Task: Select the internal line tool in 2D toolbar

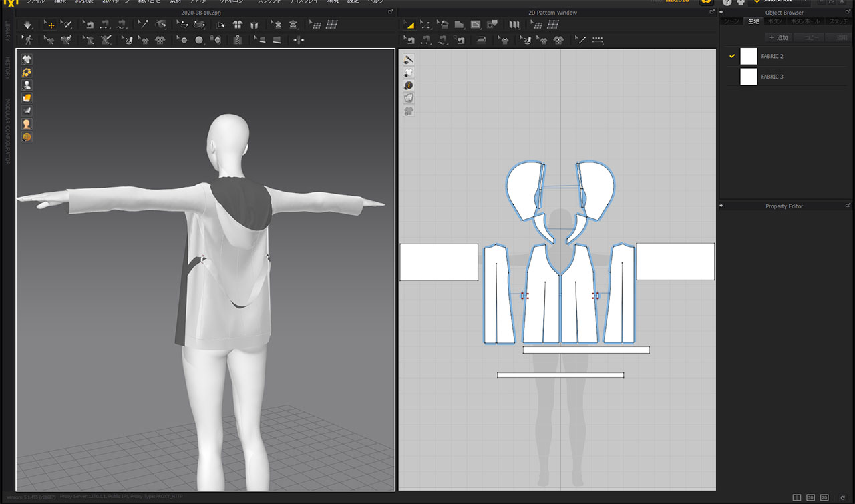Action: (581, 40)
